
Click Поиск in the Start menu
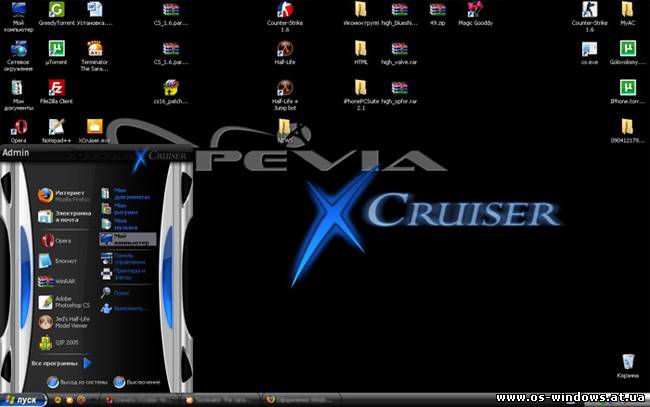tap(115, 293)
